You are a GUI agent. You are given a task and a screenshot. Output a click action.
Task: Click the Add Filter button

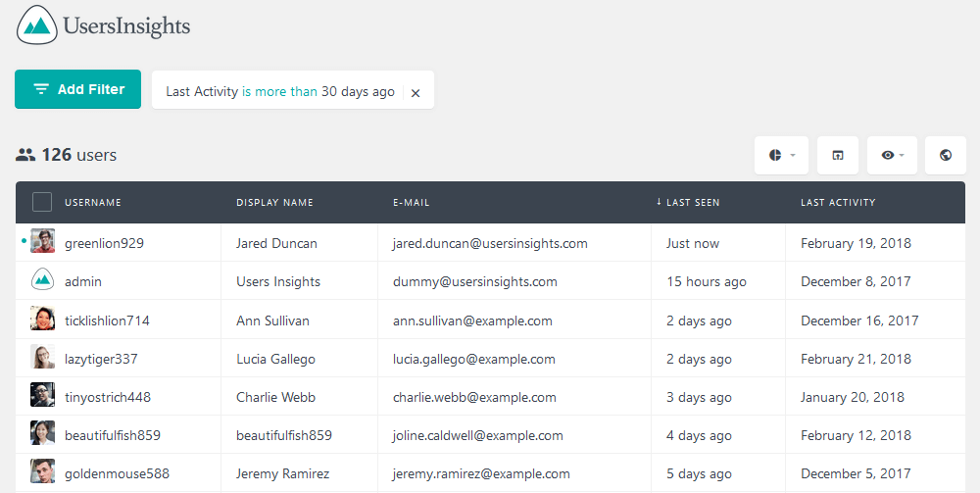(x=78, y=89)
